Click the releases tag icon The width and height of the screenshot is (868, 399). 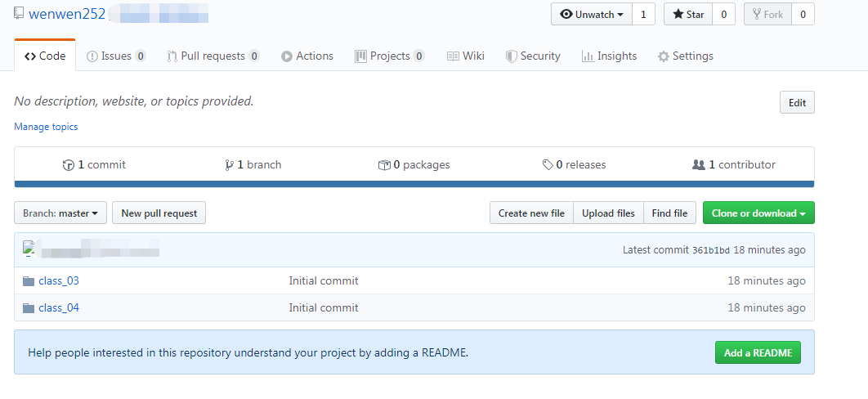tap(548, 165)
